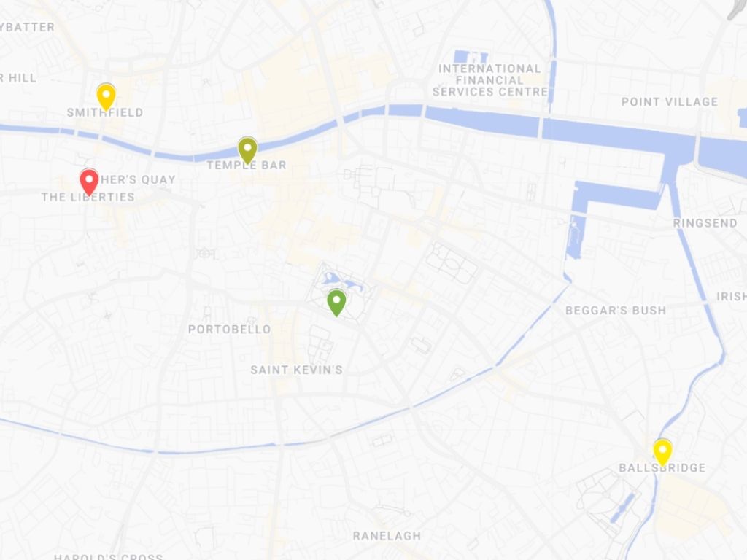This screenshot has width=747, height=560.
Task: Click International Financial Services Centre label
Action: [489, 80]
